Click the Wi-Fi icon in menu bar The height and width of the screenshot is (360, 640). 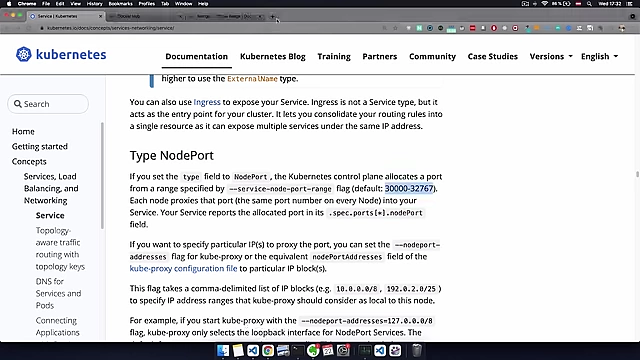pyautogui.click(x=544, y=4)
